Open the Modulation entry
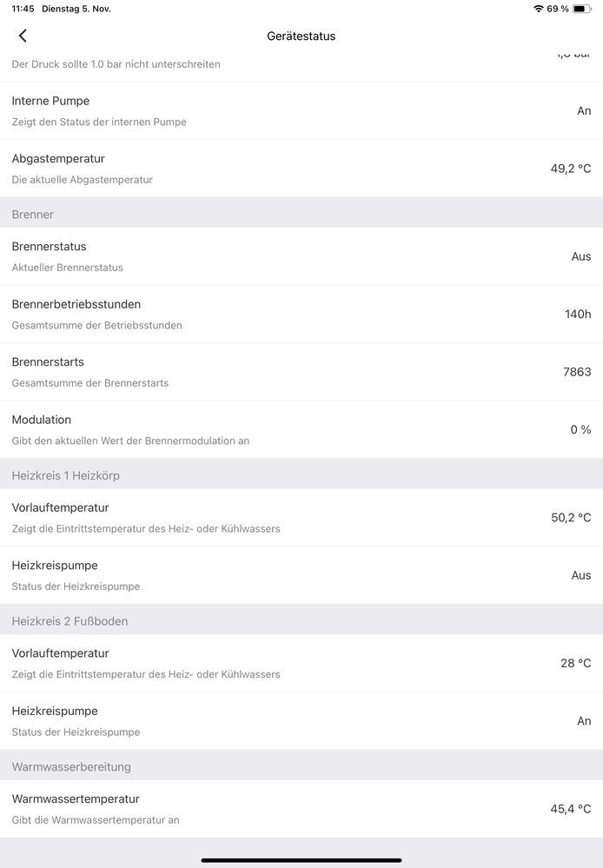Screen dimensions: 603x868 coord(301,429)
